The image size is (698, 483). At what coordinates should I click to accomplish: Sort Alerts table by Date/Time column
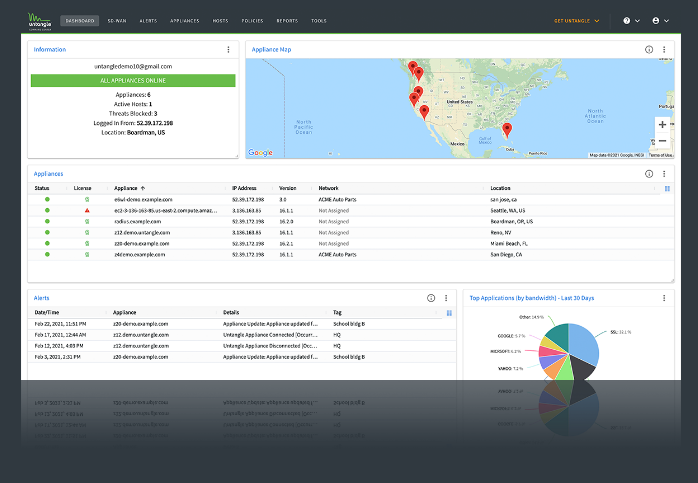[x=47, y=313]
